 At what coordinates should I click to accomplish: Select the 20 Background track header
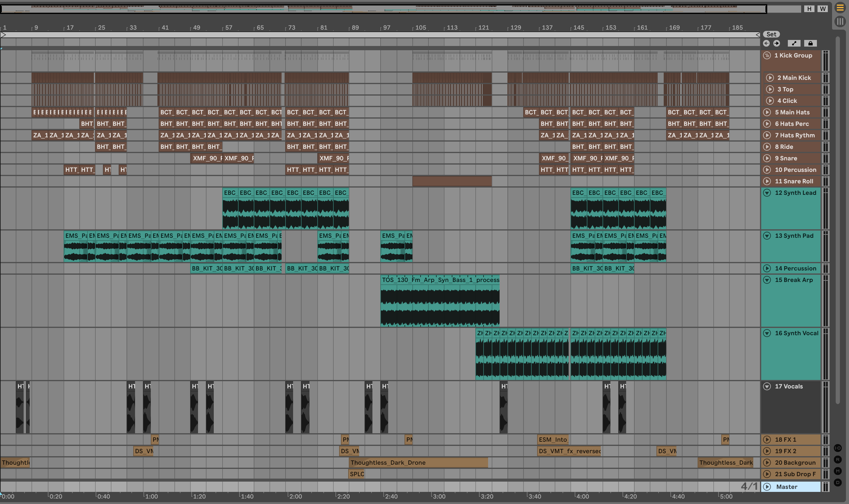pos(791,463)
